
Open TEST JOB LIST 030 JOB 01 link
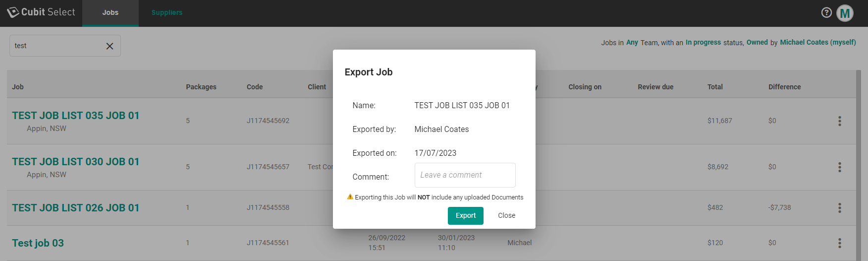[76, 162]
